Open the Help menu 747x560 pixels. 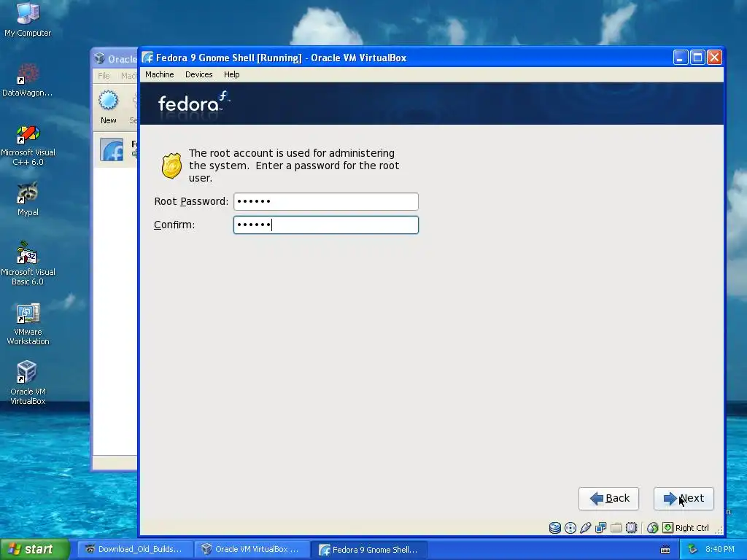[x=231, y=74]
